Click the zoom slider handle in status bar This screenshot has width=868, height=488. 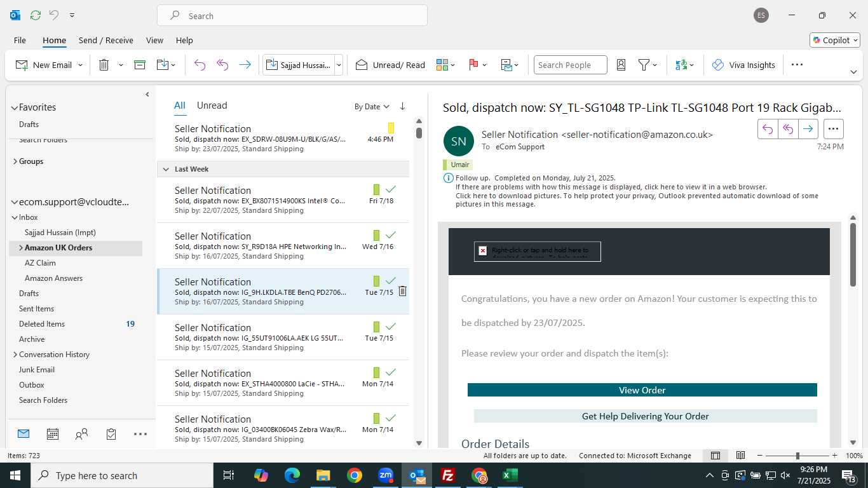coord(797,456)
